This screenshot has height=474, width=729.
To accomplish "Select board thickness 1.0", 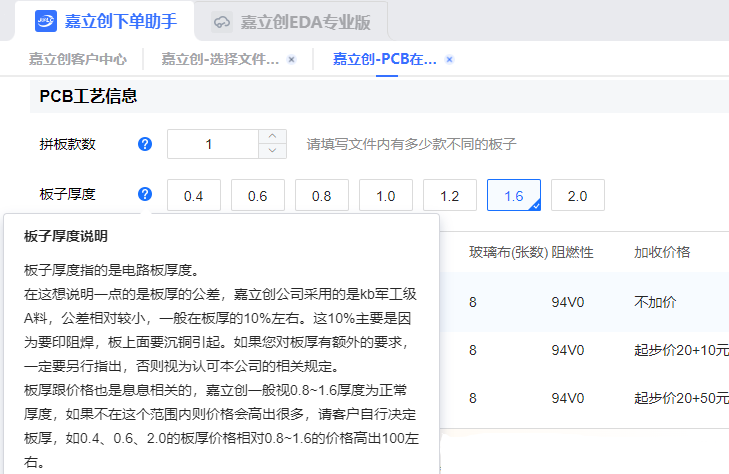I will point(386,195).
